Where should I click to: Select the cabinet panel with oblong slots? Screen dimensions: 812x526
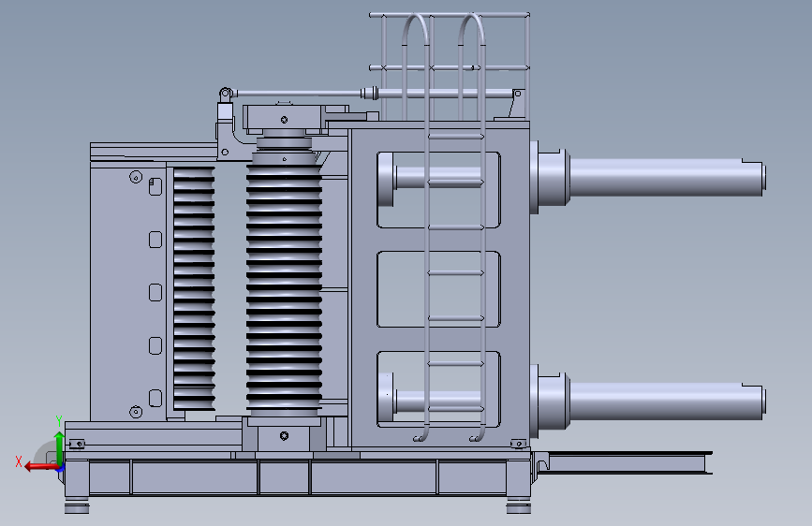[x=128, y=293]
